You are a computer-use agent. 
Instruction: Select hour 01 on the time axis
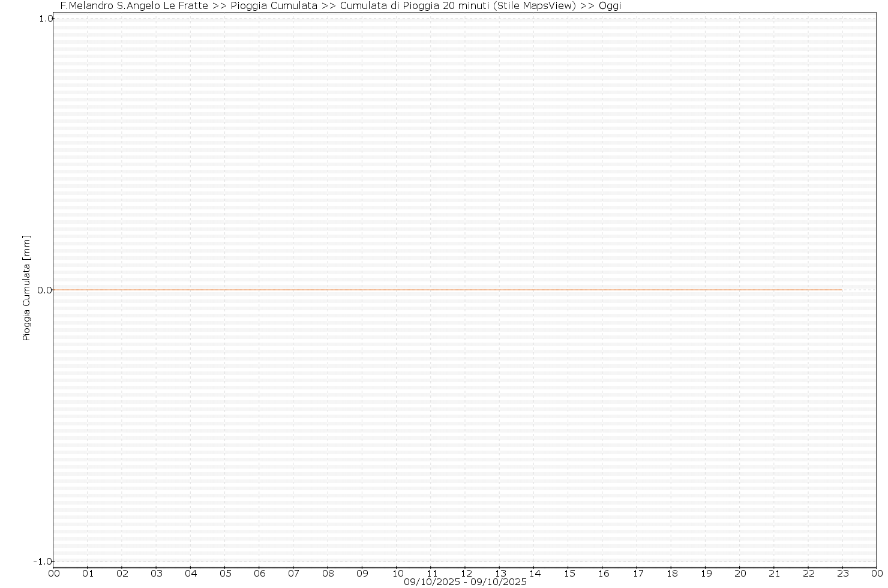(x=88, y=574)
